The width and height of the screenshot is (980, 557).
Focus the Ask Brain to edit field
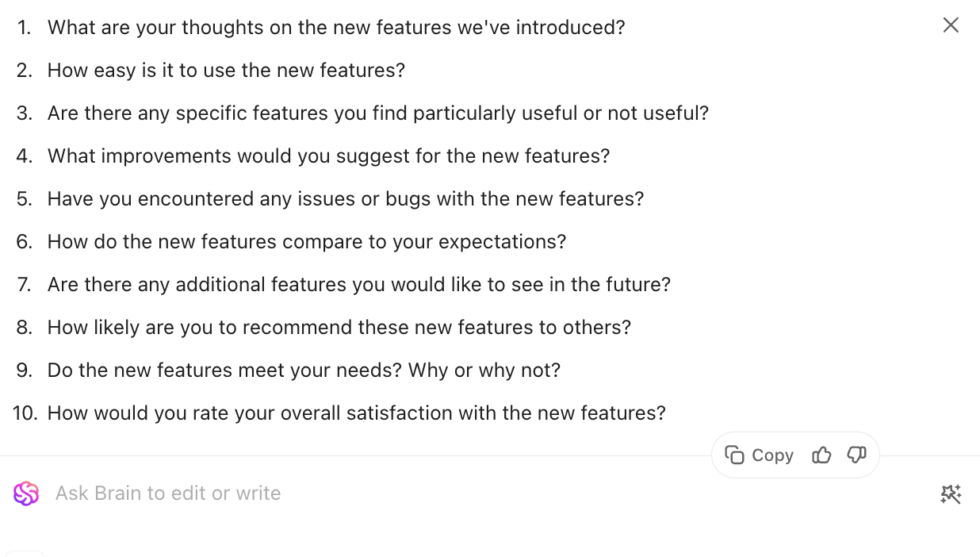492,494
